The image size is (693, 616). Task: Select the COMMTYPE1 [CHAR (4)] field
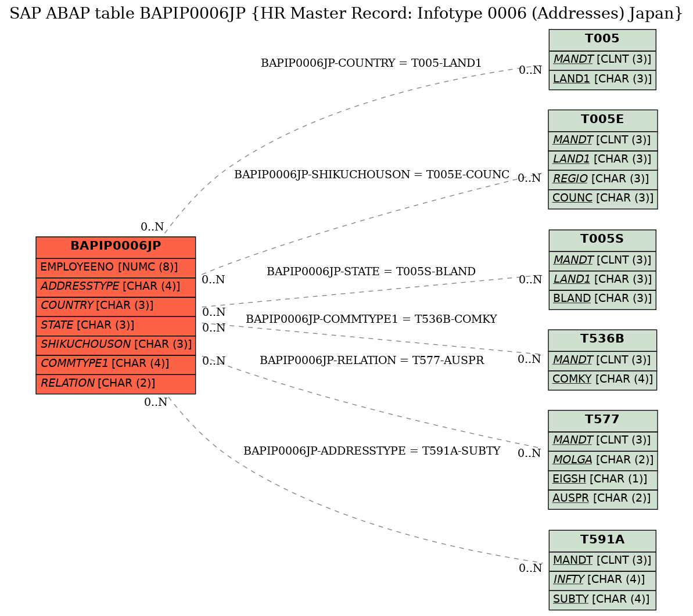(116, 364)
